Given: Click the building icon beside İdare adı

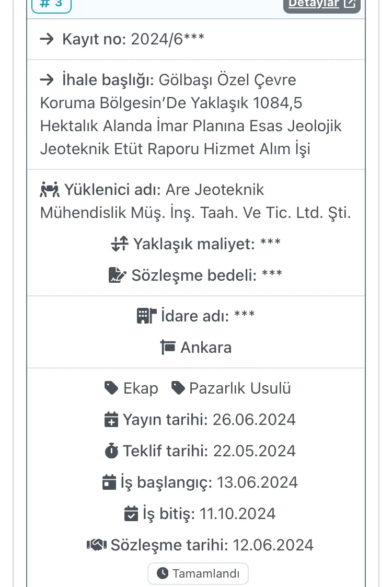Looking at the screenshot, I should click(x=146, y=316).
